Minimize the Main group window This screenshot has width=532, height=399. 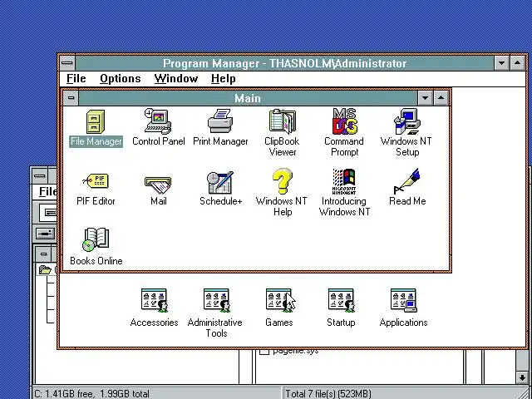tap(425, 98)
